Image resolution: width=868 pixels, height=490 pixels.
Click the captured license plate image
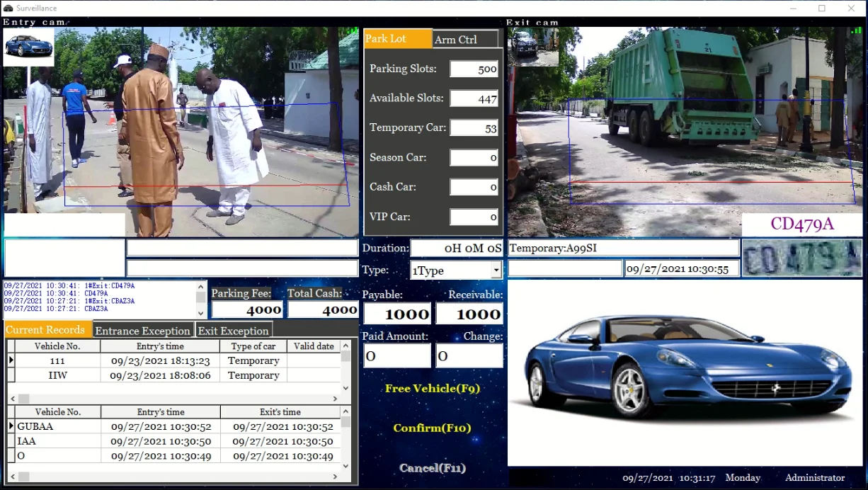click(801, 258)
